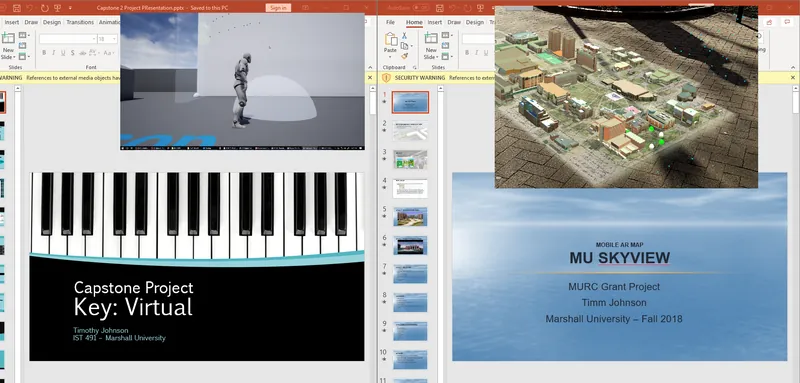Toggle Underline in MU Skyview window
Screen dimensions: 800x383
click(x=486, y=53)
